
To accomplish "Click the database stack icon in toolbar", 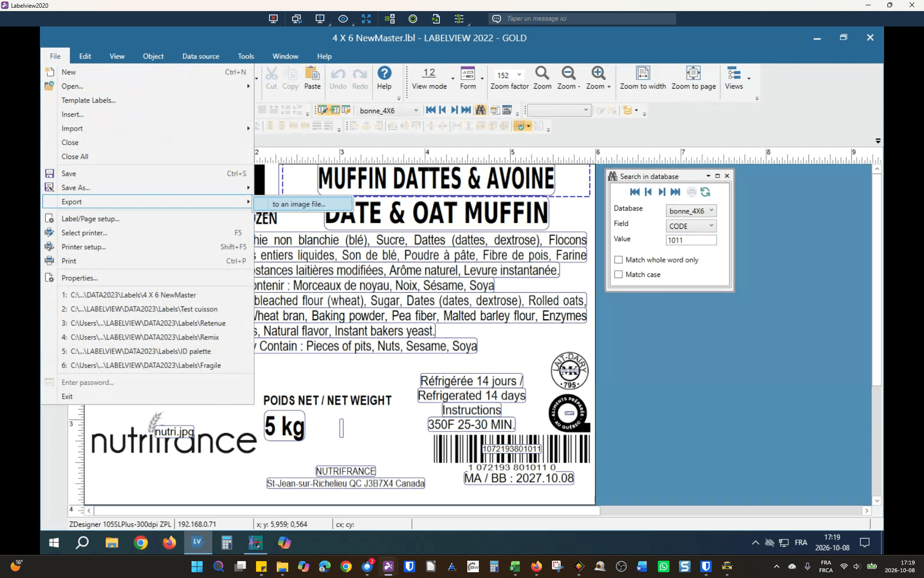I will click(x=627, y=110).
